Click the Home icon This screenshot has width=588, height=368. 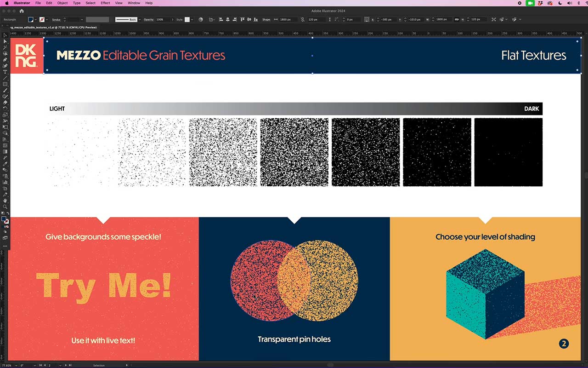click(x=22, y=11)
